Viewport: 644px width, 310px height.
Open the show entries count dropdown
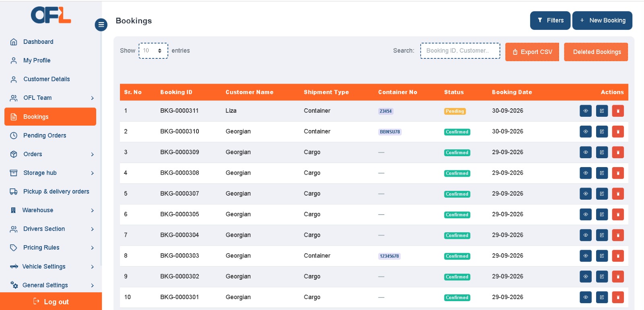click(x=153, y=51)
